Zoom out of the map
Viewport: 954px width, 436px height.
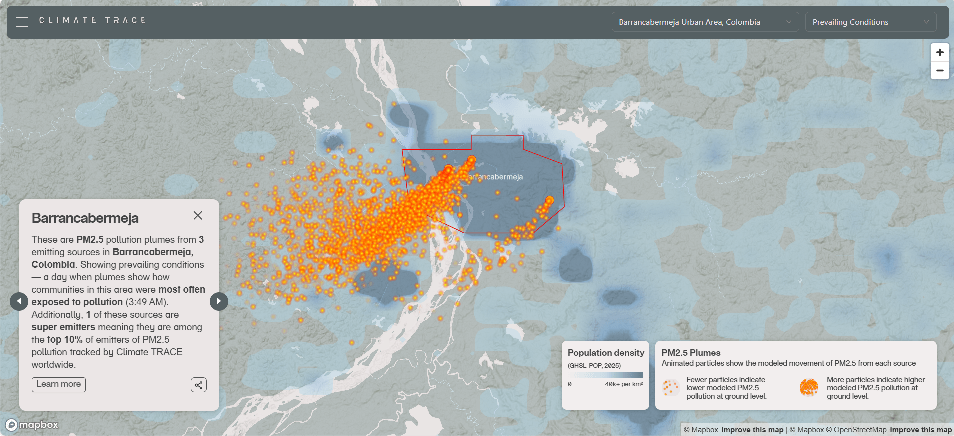[939, 70]
